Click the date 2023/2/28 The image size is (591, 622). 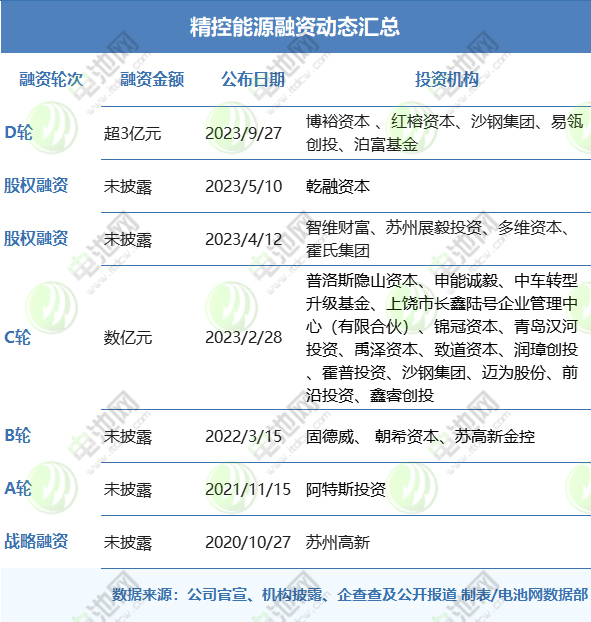pos(243,338)
